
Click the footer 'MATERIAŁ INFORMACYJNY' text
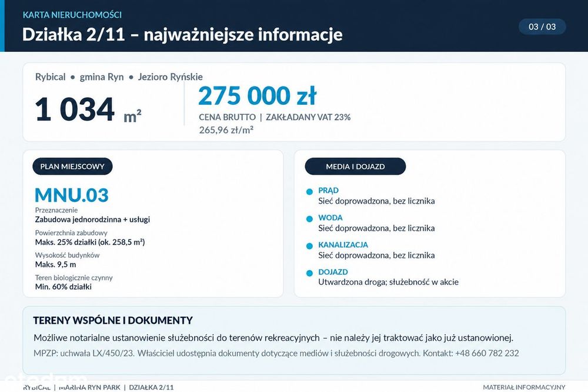tap(524, 387)
